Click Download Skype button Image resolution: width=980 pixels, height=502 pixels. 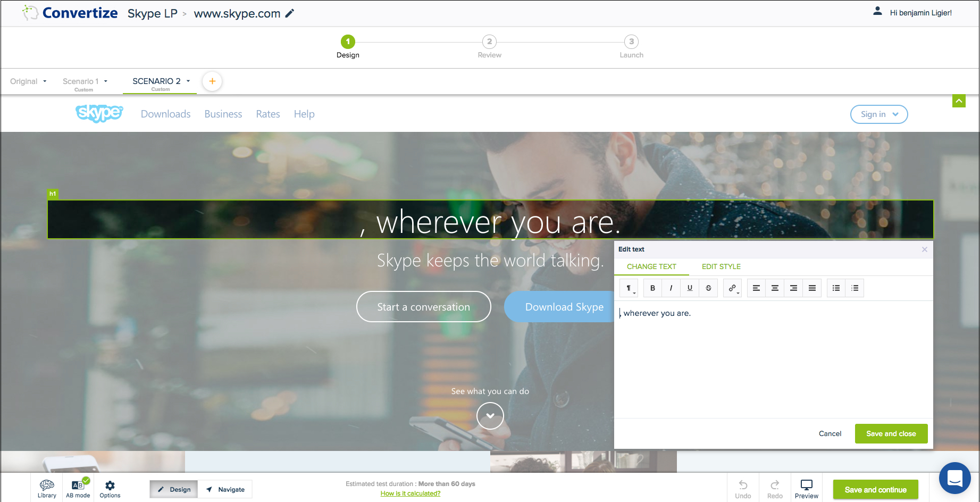coord(559,307)
